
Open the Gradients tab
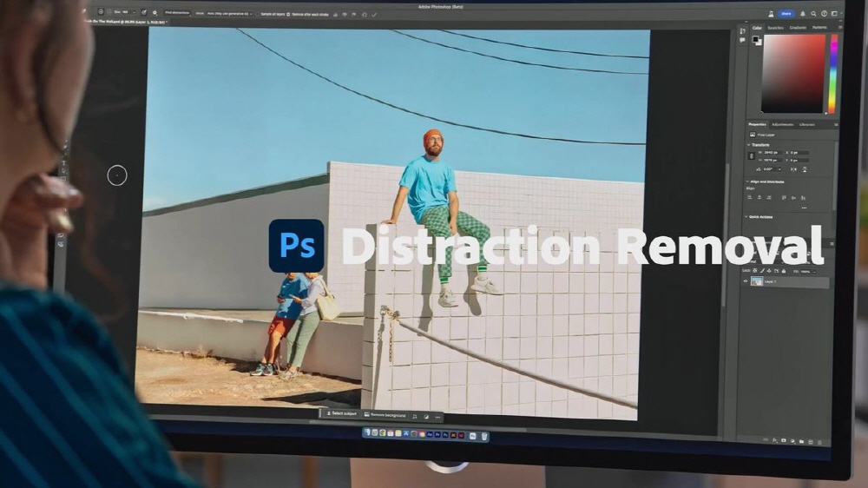(797, 28)
